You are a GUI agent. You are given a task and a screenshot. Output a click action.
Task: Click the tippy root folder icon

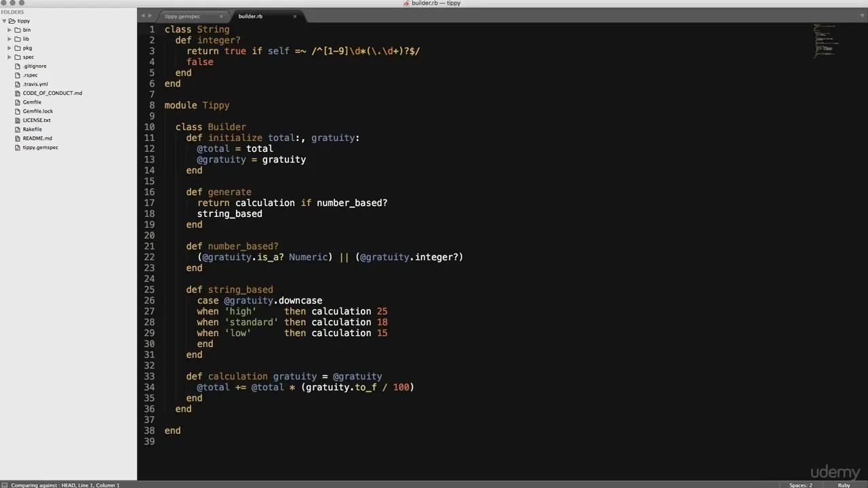pyautogui.click(x=12, y=21)
